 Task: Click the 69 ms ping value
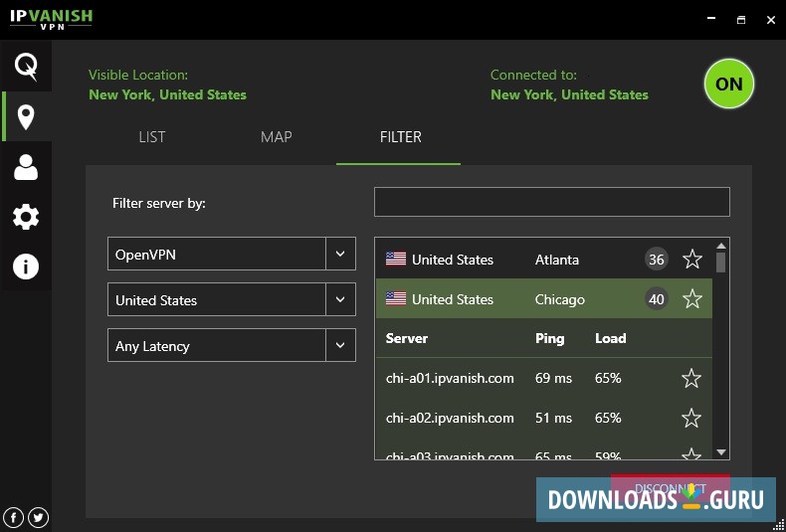pos(553,378)
